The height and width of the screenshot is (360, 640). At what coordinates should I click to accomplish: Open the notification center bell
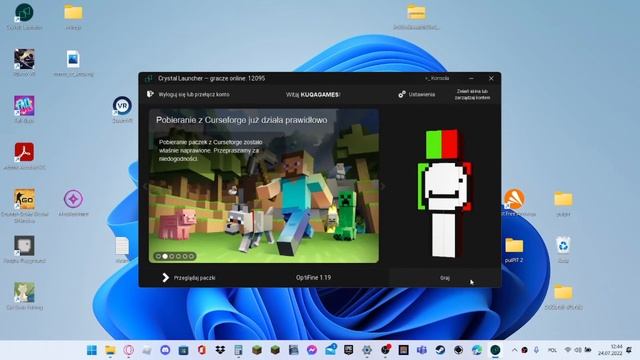[x=629, y=350]
